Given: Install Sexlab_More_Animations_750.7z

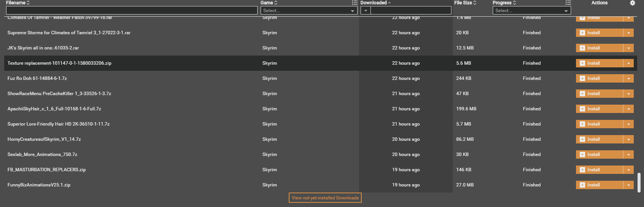Looking at the screenshot, I should point(599,154).
